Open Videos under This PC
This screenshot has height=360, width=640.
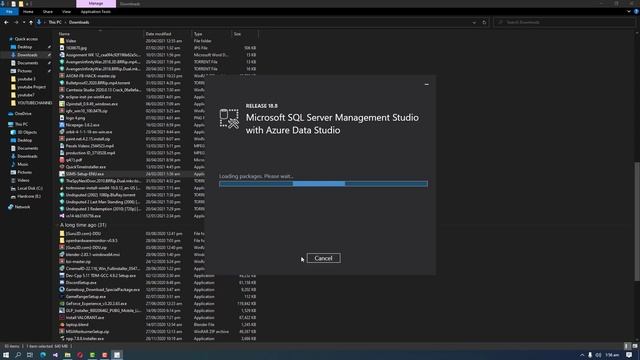tap(23, 180)
